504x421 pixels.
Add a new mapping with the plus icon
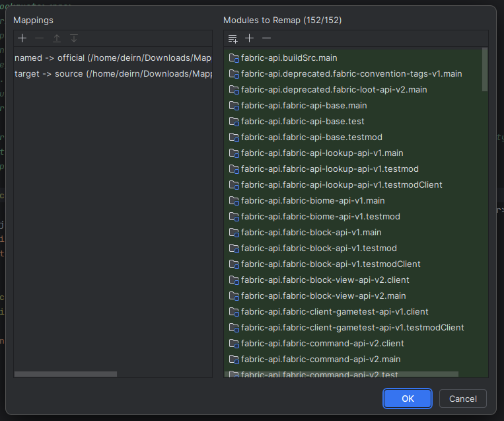[22, 38]
